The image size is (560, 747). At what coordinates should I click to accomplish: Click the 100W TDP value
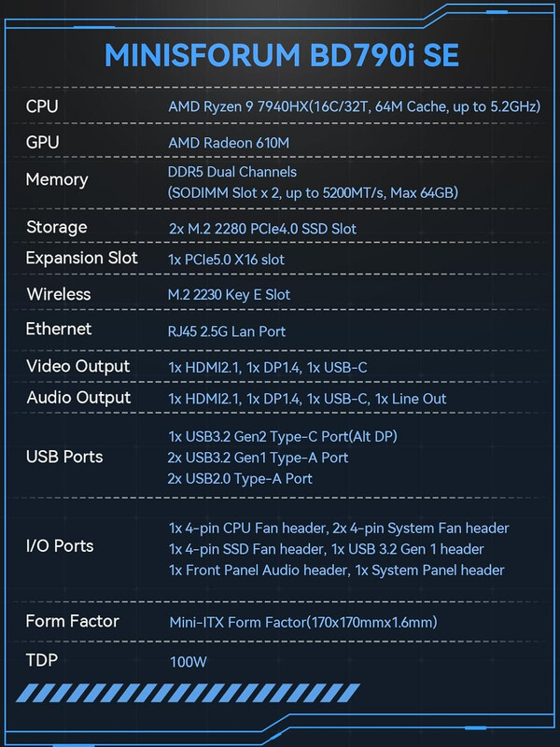pos(189,662)
